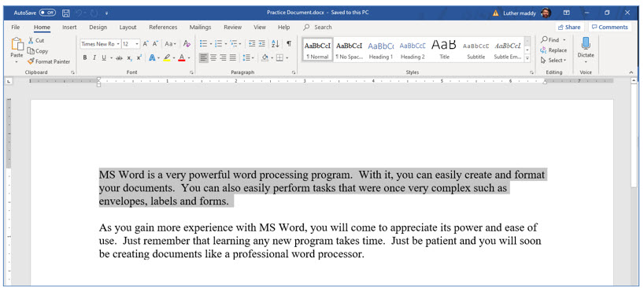644x288 pixels.
Task: Switch to the Review tab
Action: (232, 27)
